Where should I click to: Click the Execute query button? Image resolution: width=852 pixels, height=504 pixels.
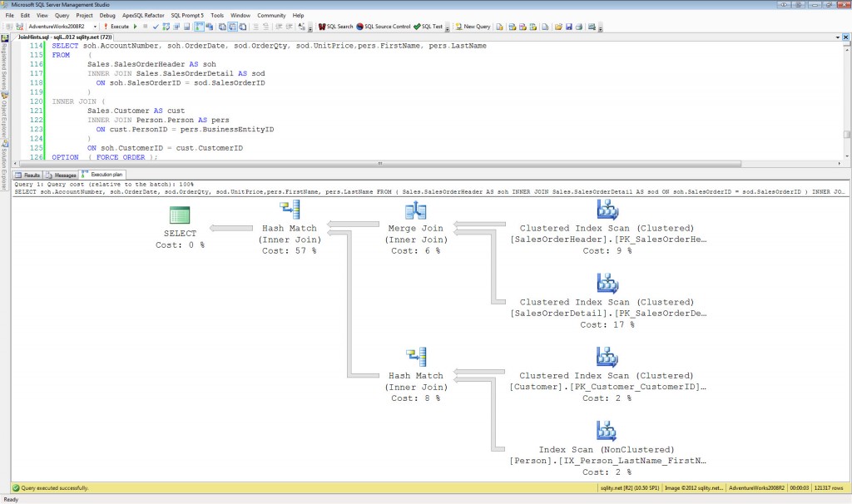click(116, 27)
